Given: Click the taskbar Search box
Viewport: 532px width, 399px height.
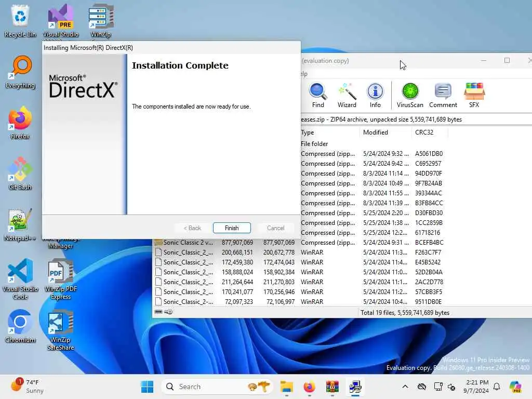Looking at the screenshot, I should pos(217,387).
